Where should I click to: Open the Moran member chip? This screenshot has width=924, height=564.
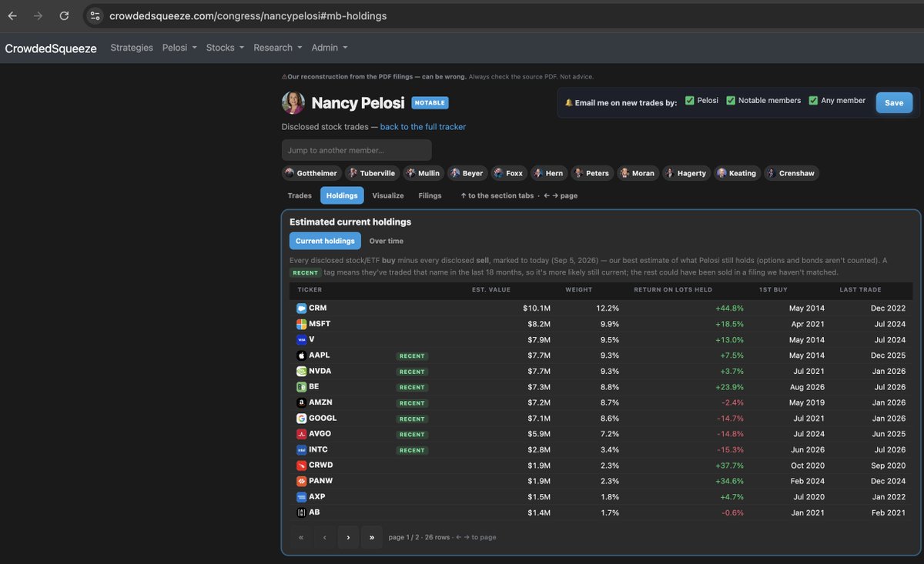point(638,173)
